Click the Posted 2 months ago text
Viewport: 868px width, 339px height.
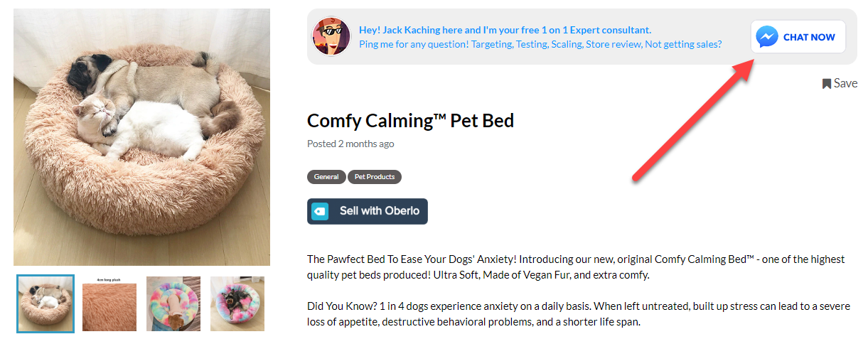[x=350, y=144]
